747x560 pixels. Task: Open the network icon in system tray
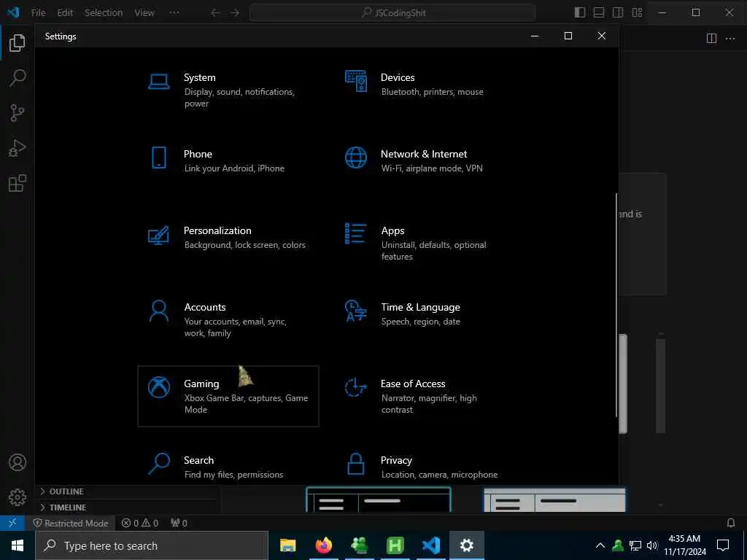point(635,545)
